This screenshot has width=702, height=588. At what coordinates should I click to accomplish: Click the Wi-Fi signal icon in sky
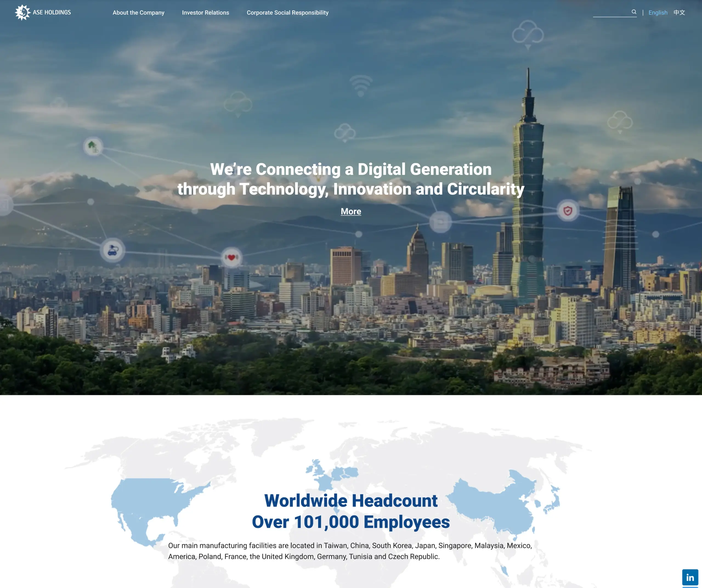(361, 86)
